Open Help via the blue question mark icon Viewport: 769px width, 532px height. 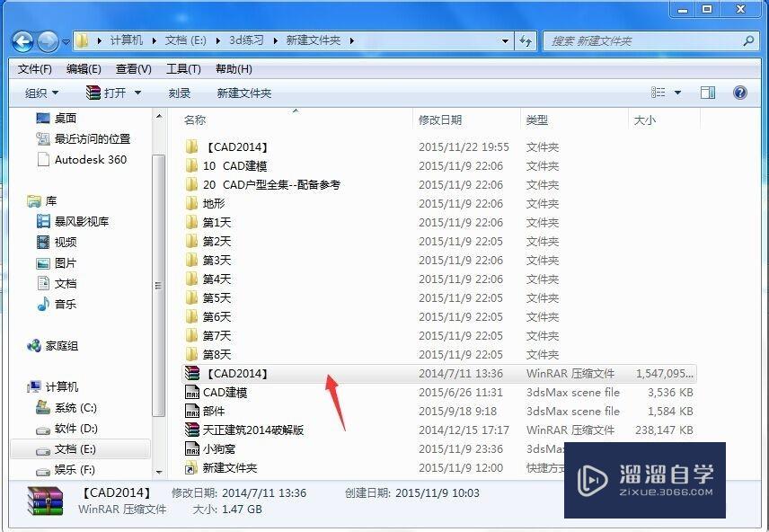click(x=738, y=92)
